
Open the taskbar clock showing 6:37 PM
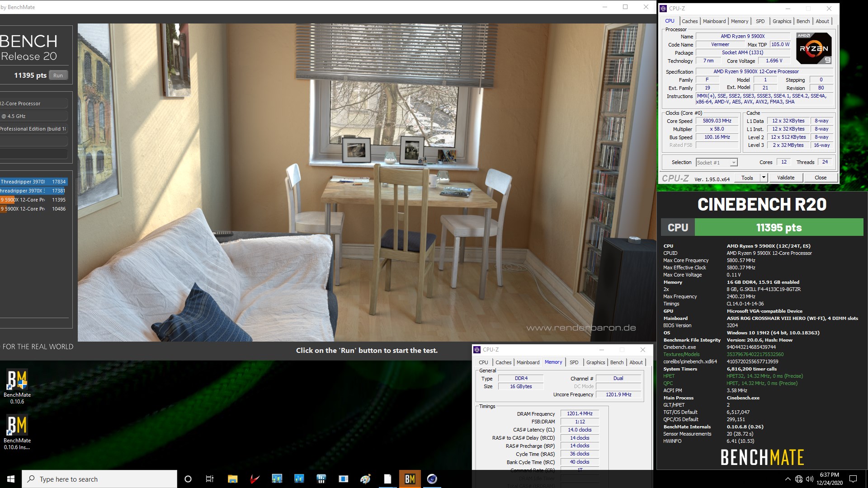[x=829, y=479]
